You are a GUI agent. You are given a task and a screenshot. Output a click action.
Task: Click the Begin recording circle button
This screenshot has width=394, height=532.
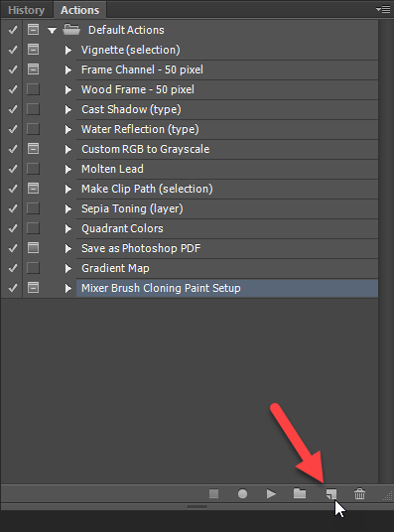242,493
